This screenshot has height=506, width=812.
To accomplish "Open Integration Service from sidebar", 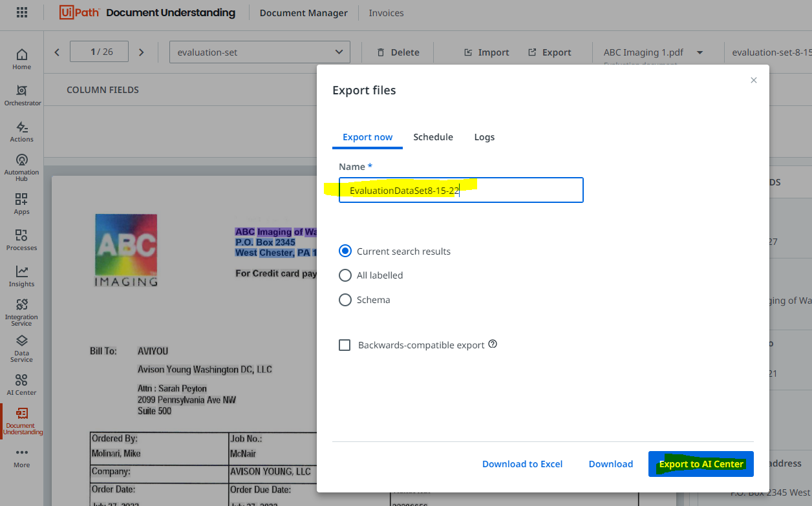I will tap(21, 311).
